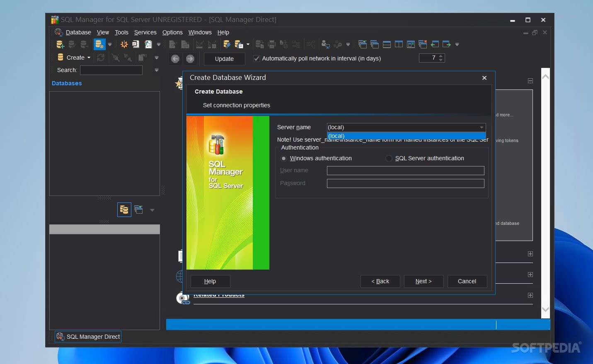The height and width of the screenshot is (364, 593).
Task: Select Windows authentication radio button
Action: coord(283,158)
